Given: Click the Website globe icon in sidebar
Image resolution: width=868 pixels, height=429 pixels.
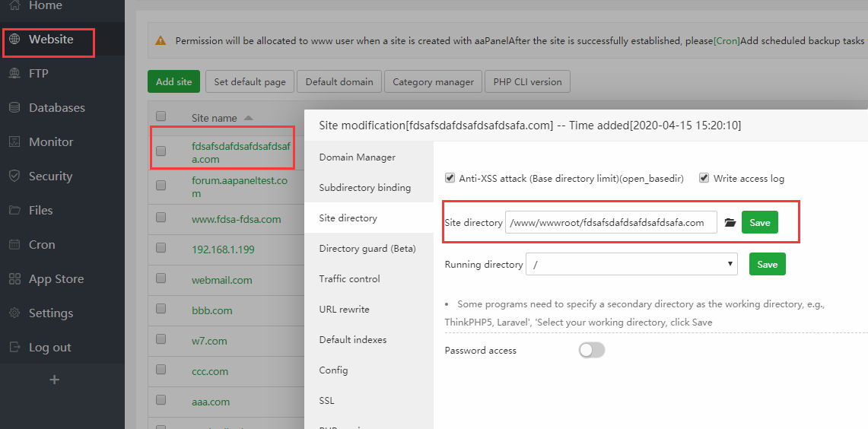Looking at the screenshot, I should click(14, 40).
